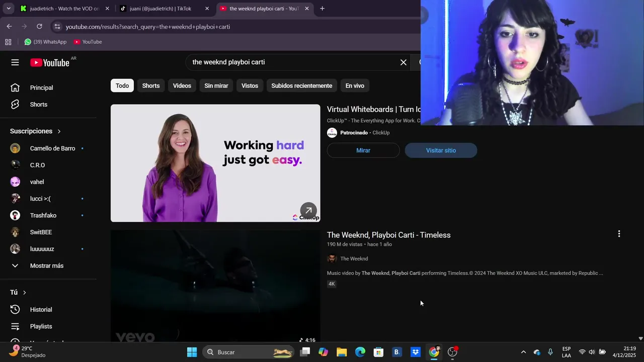Click the ad's external link arrow icon

click(x=308, y=211)
